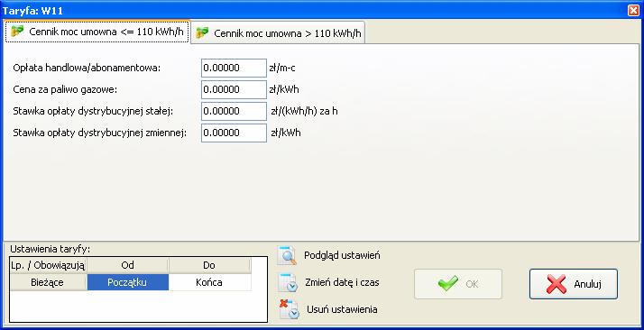Focus the 'Stawka opłaty dystrybucyjnej stałej' field

234,111
